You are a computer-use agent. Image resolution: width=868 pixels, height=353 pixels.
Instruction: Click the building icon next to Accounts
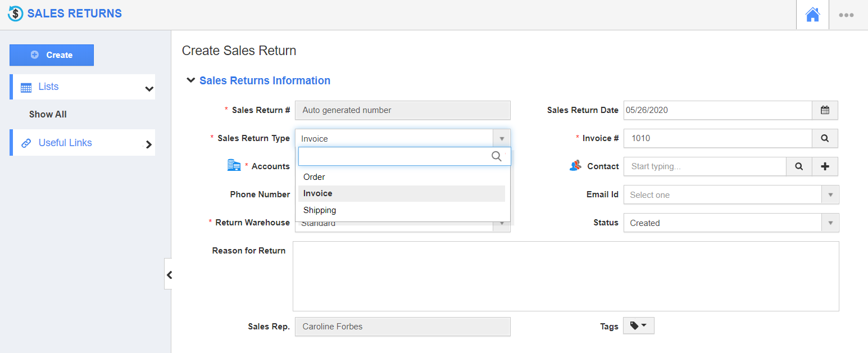[x=234, y=165]
